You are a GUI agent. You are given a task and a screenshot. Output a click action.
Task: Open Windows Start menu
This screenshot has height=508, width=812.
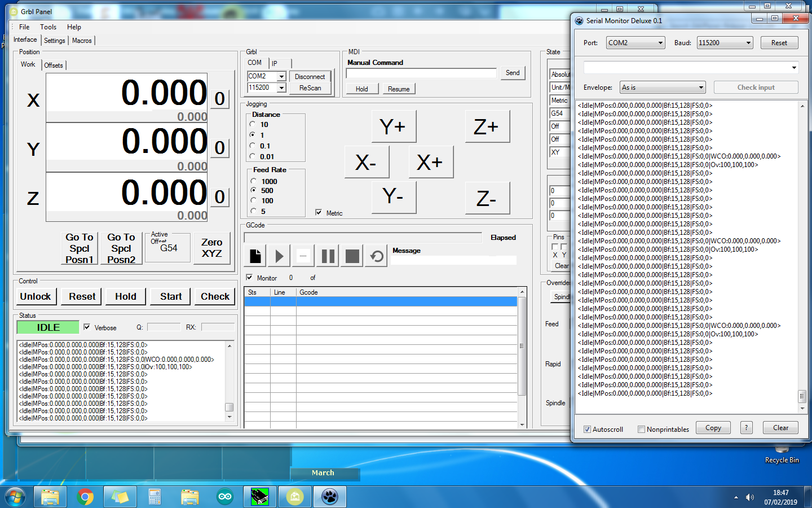(x=15, y=497)
